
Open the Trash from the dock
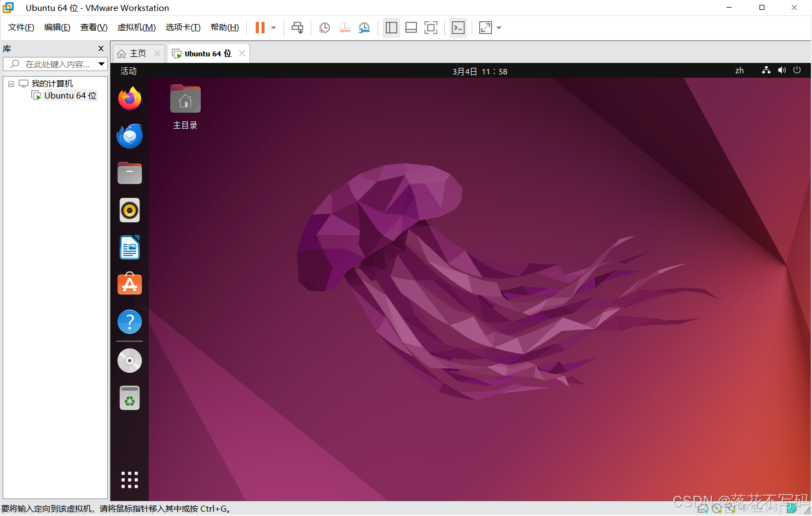pyautogui.click(x=130, y=398)
